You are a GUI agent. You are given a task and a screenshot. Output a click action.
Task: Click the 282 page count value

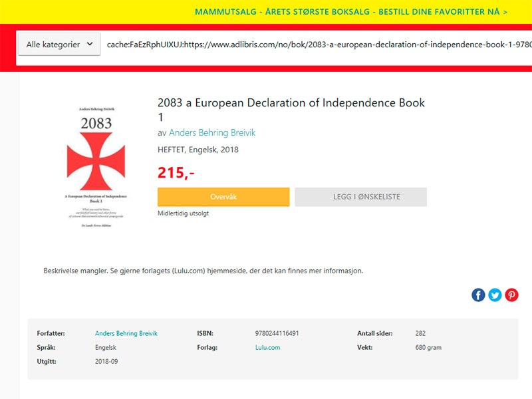pos(420,333)
